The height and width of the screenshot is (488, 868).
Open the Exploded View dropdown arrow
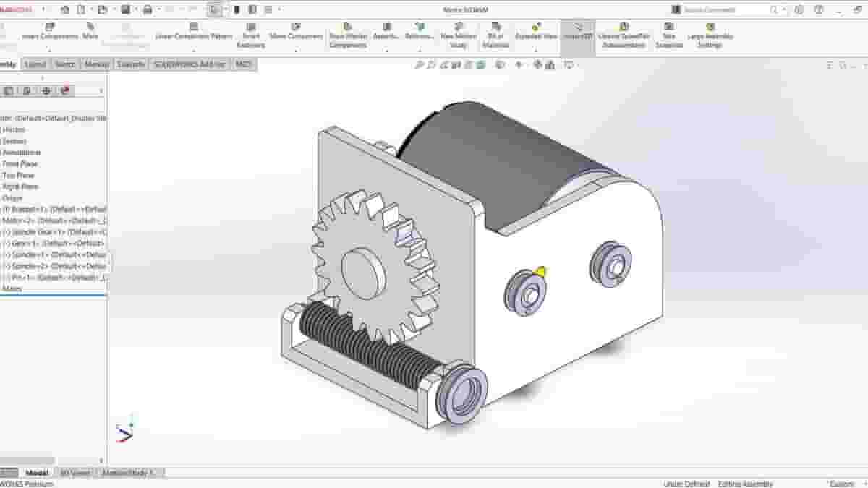coord(534,49)
